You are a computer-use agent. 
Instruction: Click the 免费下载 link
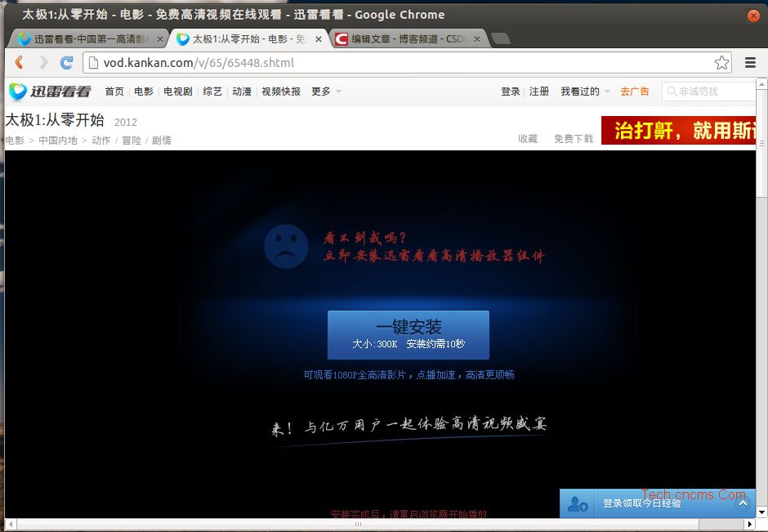pyautogui.click(x=574, y=139)
